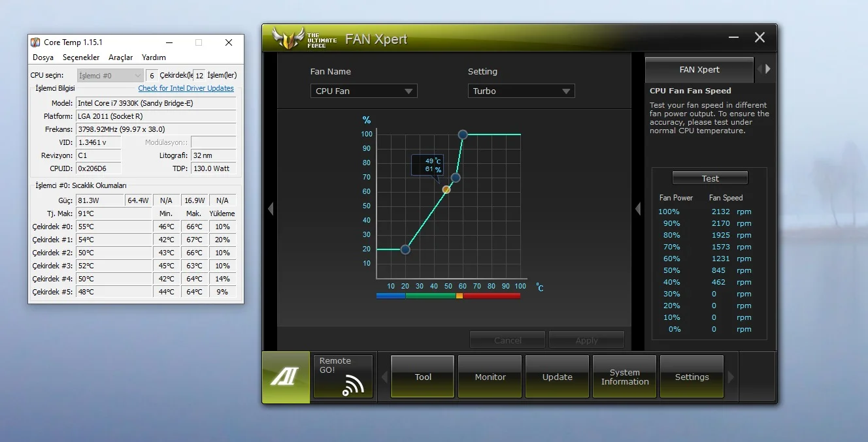
Task: Click Check for Intel Driver Updates link
Action: pos(186,88)
